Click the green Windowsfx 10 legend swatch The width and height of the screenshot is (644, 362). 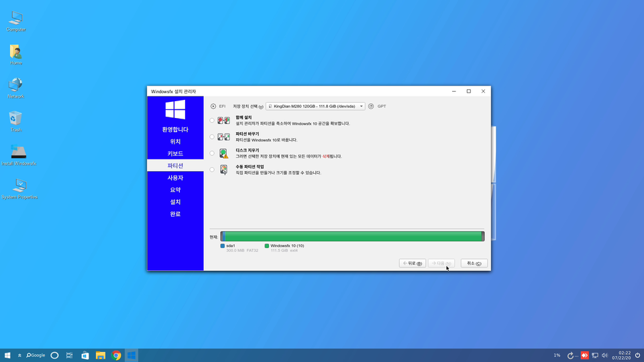pos(267,246)
